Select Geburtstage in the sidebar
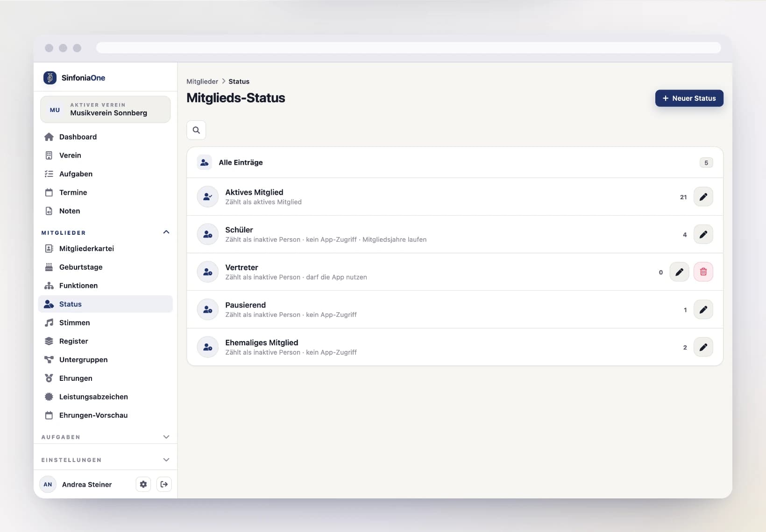This screenshot has height=532, width=766. (x=106, y=267)
